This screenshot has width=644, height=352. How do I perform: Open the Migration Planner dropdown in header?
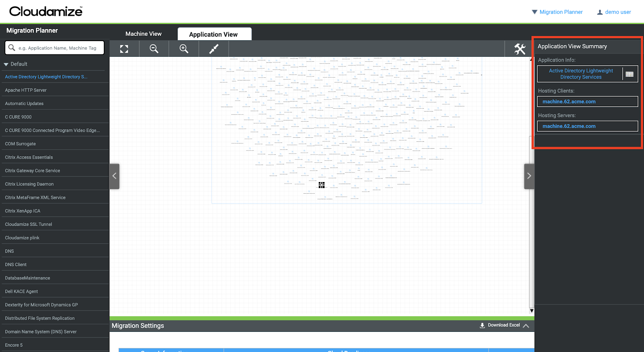tap(557, 12)
